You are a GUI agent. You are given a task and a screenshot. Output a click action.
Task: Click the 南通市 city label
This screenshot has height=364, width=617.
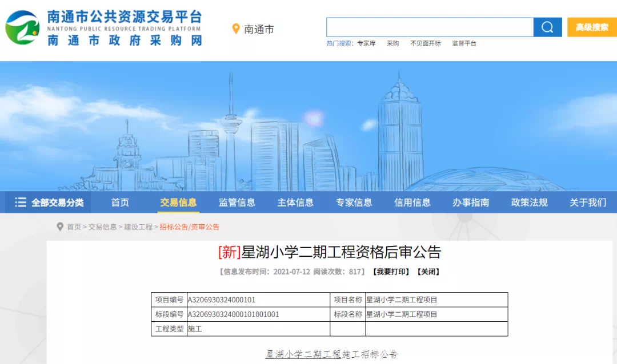click(x=259, y=29)
